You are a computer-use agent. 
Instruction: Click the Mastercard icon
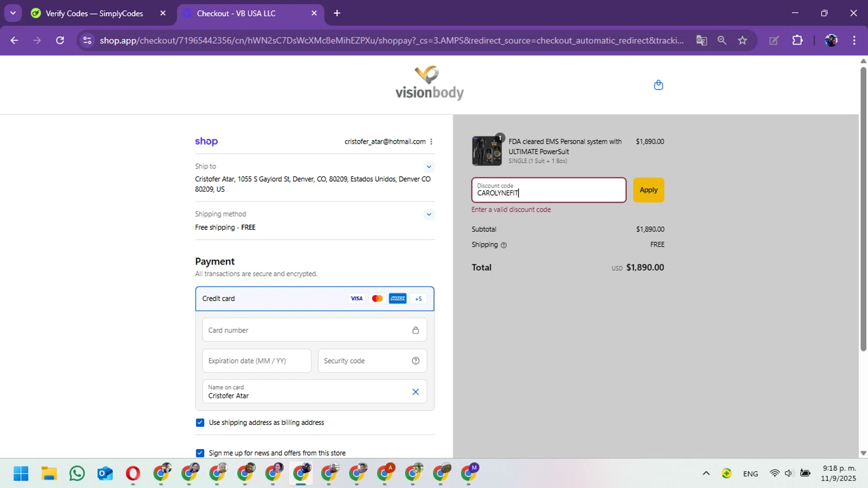[377, 299]
